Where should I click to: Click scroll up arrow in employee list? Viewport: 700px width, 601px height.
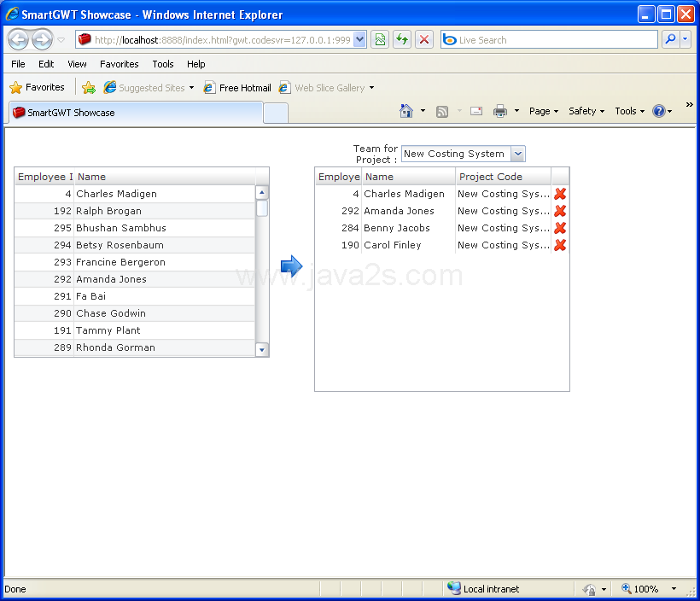[x=262, y=192]
